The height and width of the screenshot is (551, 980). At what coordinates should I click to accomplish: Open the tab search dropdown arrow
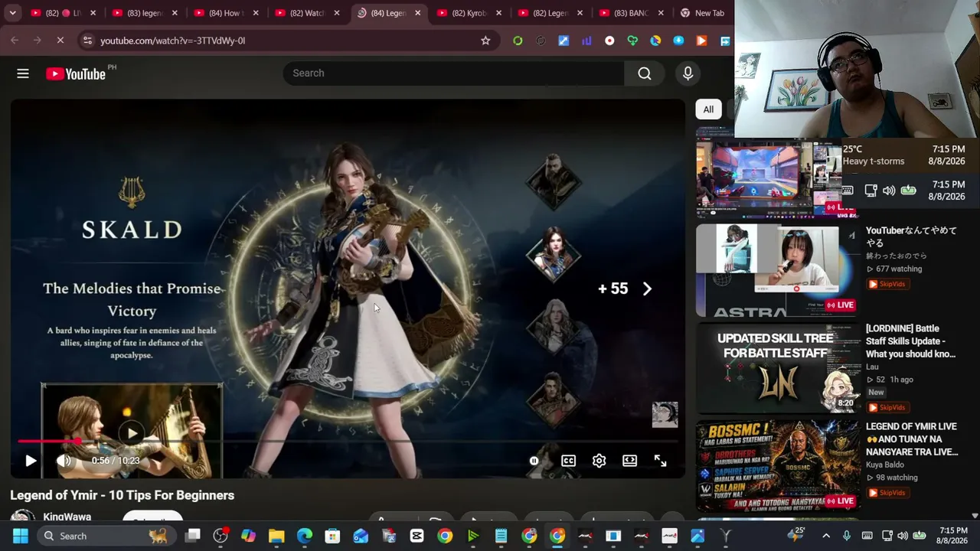(x=12, y=13)
